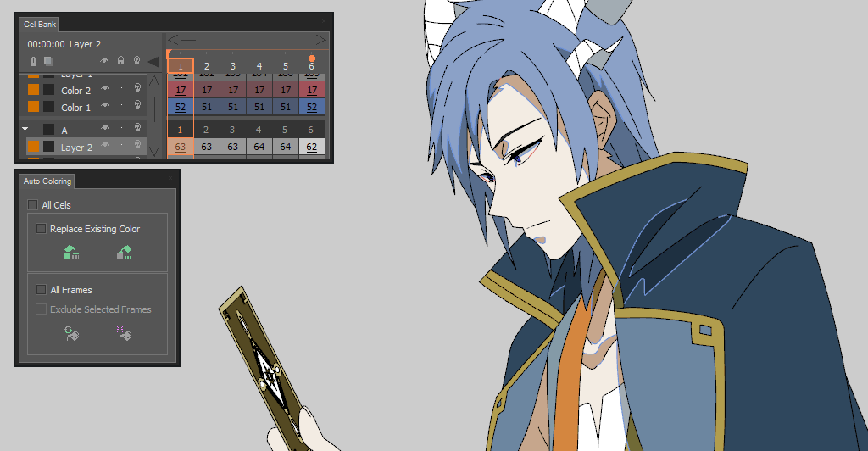Click the lightbulb icon on Layer 2
The image size is (868, 451).
click(138, 145)
